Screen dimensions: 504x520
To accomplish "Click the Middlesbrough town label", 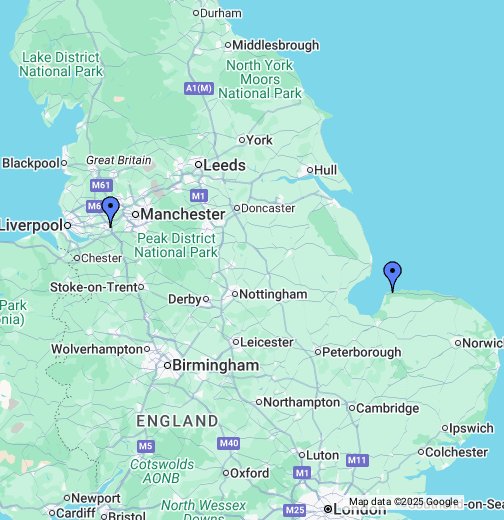I will coord(276,45).
